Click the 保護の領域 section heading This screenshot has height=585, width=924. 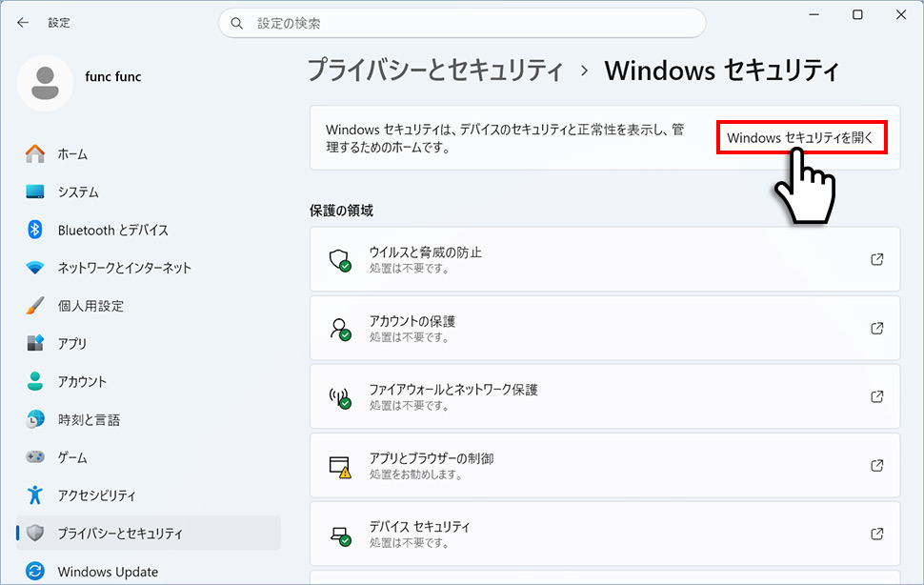tap(341, 211)
